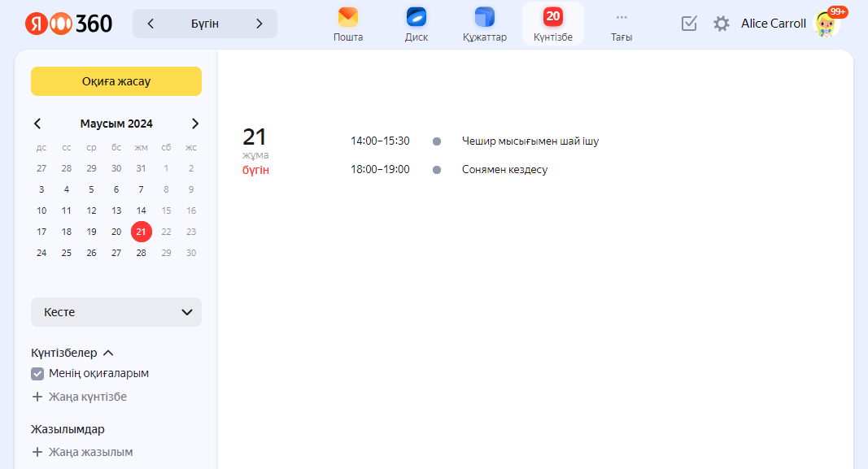
Task: Click the Бүгін today button
Action: [204, 24]
